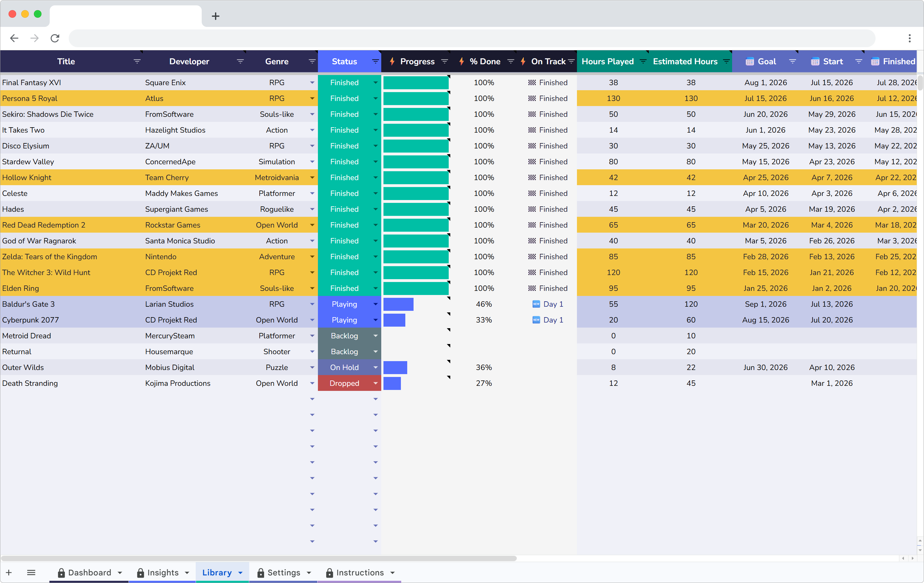Click the filter icon on the Genre column
This screenshot has width=924, height=583.
pyautogui.click(x=312, y=61)
